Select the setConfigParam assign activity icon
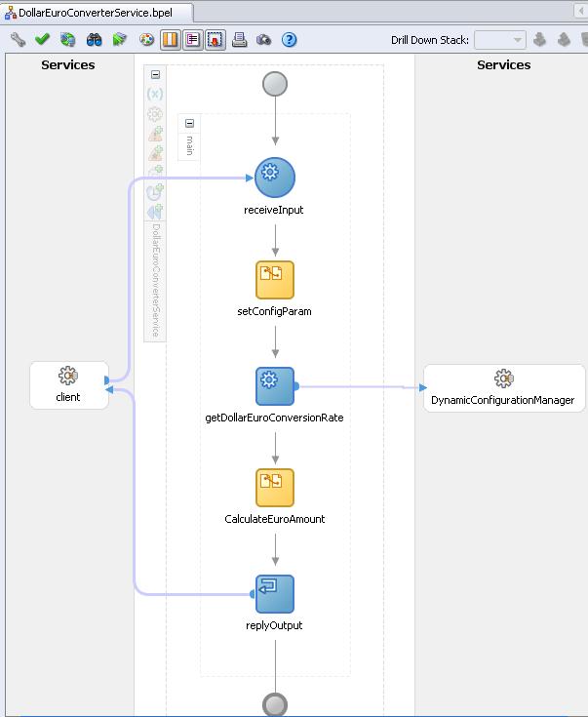Viewport: 588px width, 717px height. (275, 280)
